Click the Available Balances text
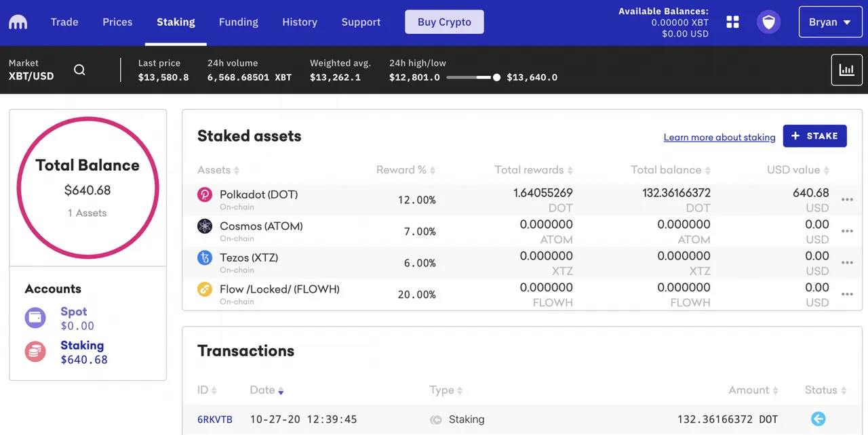This screenshot has height=435, width=868. point(663,12)
